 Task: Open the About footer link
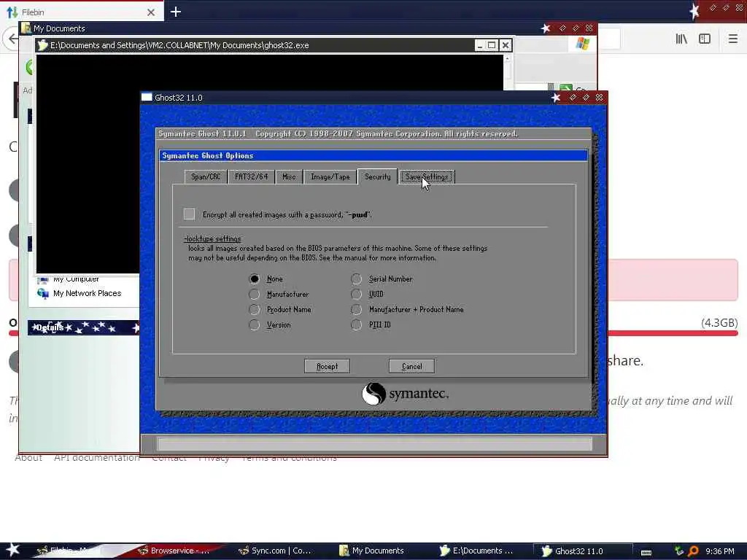tap(28, 458)
